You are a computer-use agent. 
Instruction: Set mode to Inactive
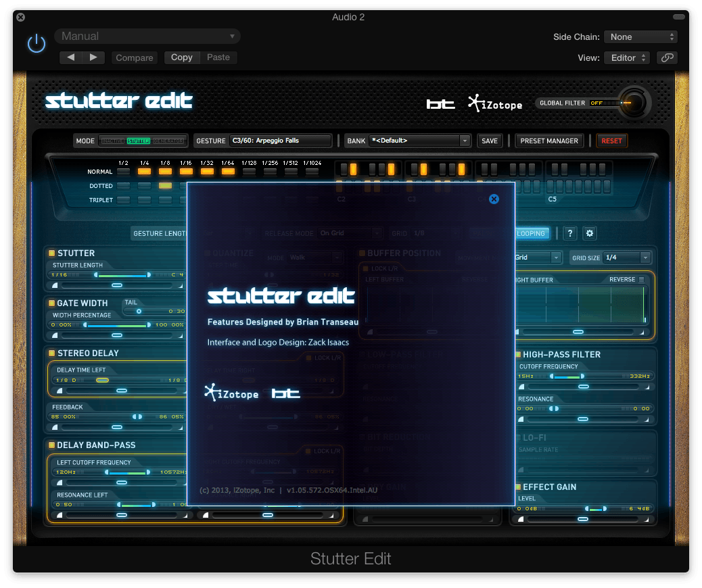(112, 141)
